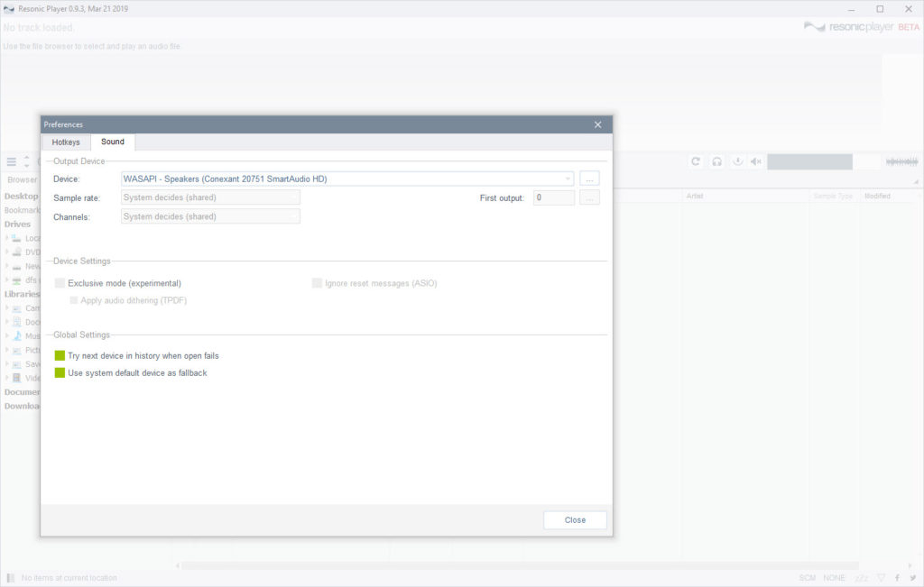Click the ellipsis button next to Device
Image resolution: width=924 pixels, height=587 pixels.
(x=589, y=179)
